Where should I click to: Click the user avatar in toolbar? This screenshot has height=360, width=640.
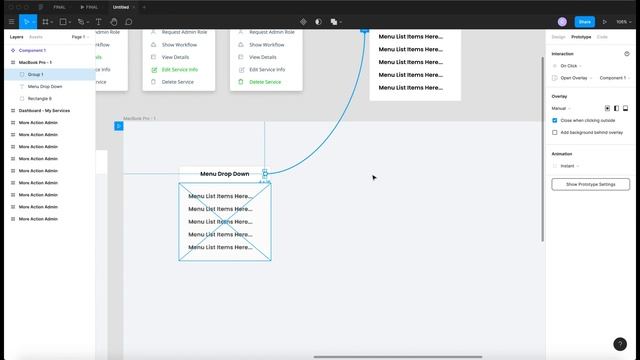562,22
